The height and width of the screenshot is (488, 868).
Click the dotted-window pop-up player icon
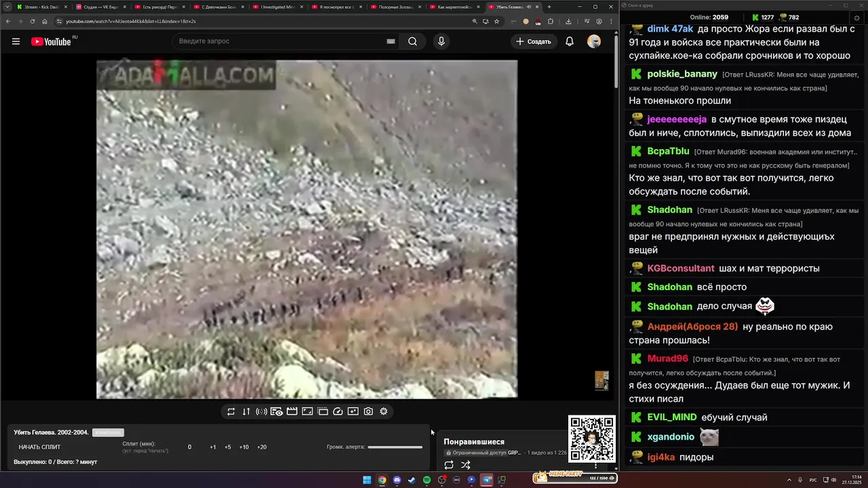tap(322, 411)
